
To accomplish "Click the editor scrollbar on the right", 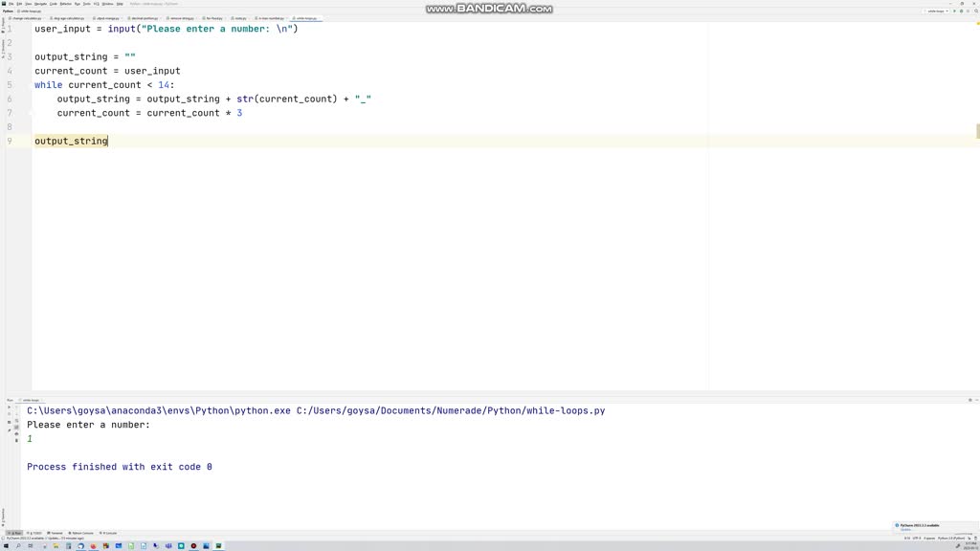I will pyautogui.click(x=976, y=130).
